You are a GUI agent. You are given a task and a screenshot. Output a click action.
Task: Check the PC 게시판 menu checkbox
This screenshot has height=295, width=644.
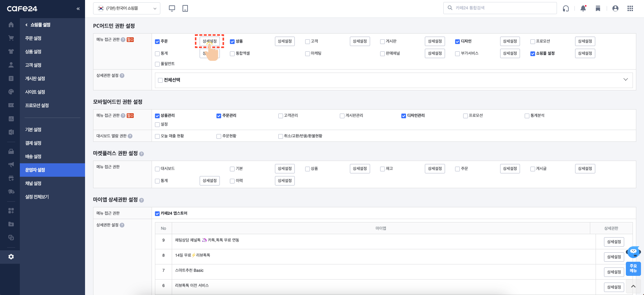(x=383, y=42)
